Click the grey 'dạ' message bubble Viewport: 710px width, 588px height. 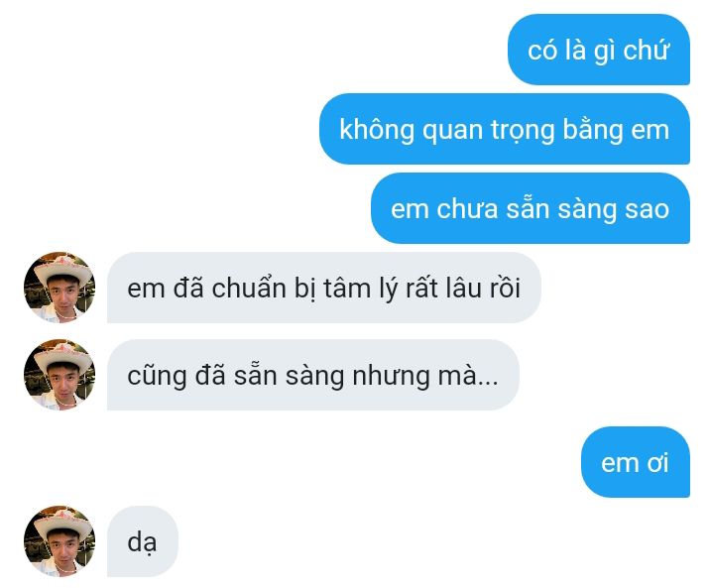tap(143, 541)
